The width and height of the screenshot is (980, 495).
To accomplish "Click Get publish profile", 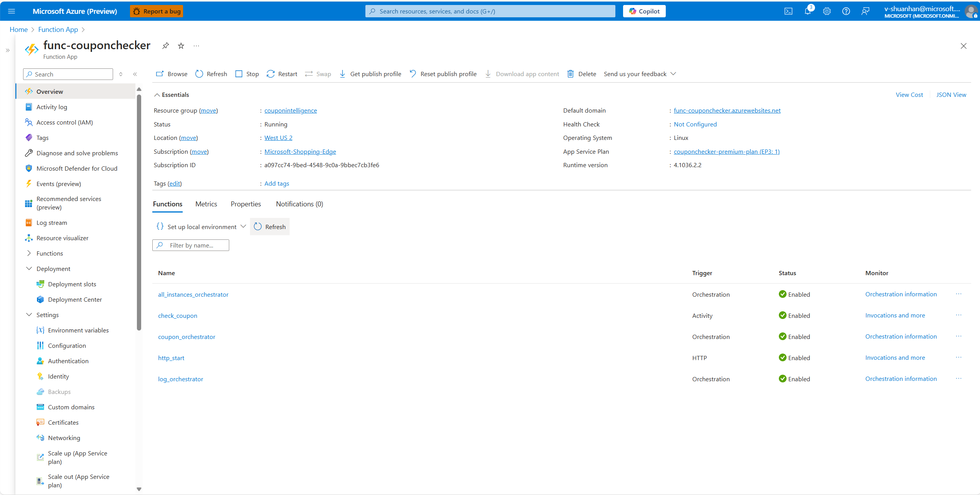I will pos(370,74).
